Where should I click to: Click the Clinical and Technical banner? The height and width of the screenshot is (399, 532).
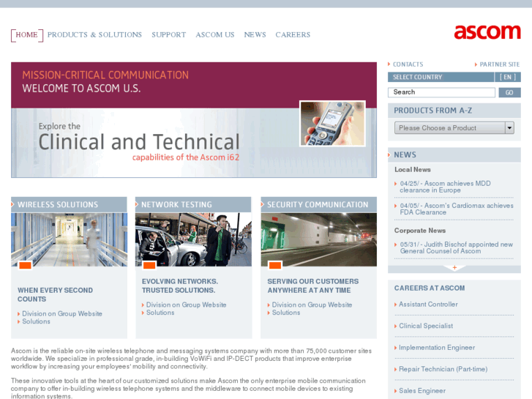194,143
